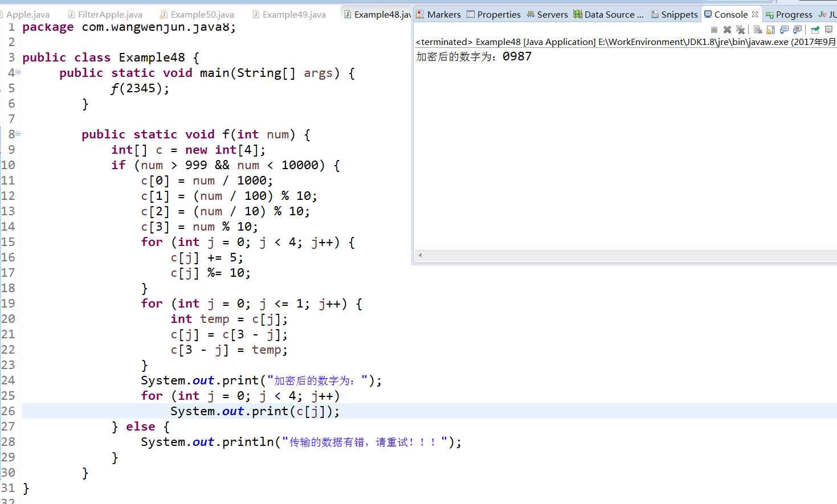Clear the console output
Viewport: 837px width, 504px height.
(758, 30)
